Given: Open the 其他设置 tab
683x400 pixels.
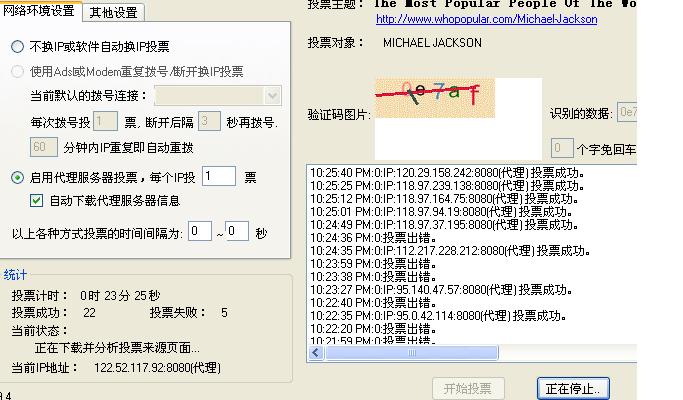Looking at the screenshot, I should (113, 12).
